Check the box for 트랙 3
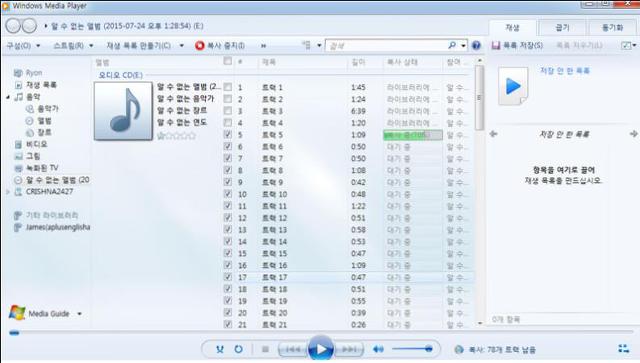 click(228, 111)
